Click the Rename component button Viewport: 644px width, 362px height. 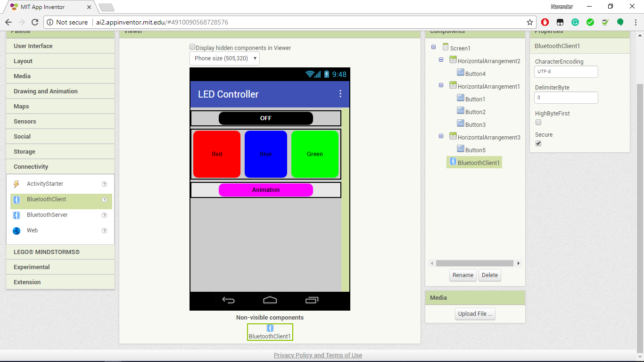point(463,275)
